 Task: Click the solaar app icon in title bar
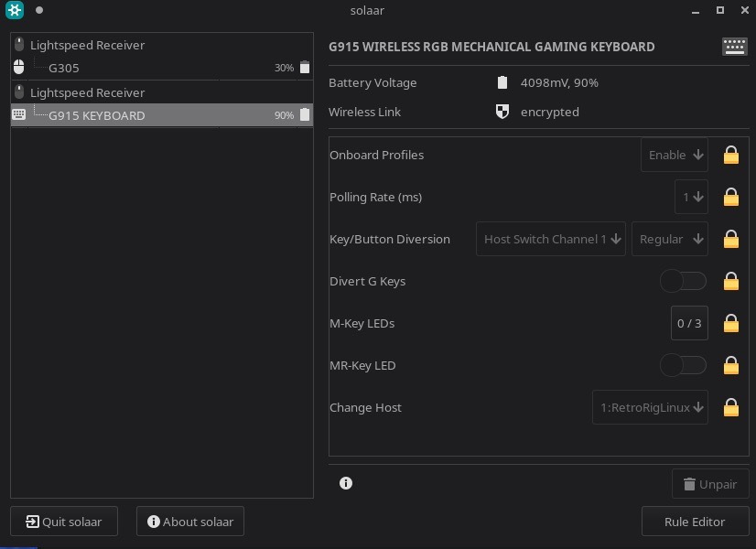pos(14,10)
